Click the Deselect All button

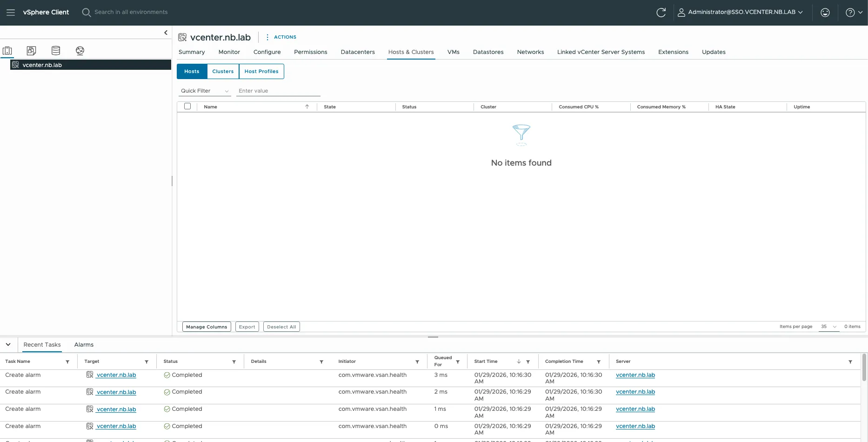[281, 327]
